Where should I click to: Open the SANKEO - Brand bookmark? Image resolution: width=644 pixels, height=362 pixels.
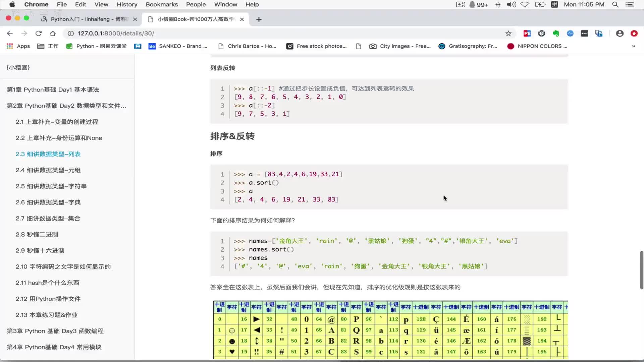pos(178,46)
